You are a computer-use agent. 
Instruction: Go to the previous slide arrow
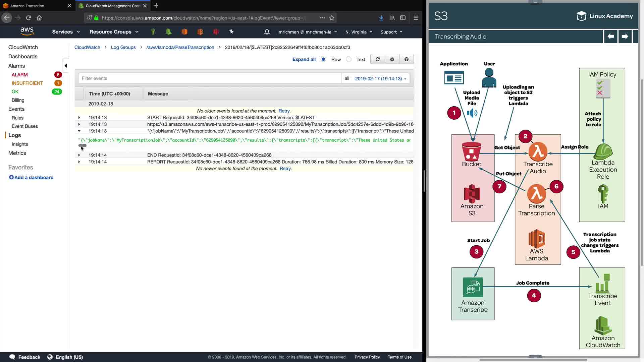point(611,37)
